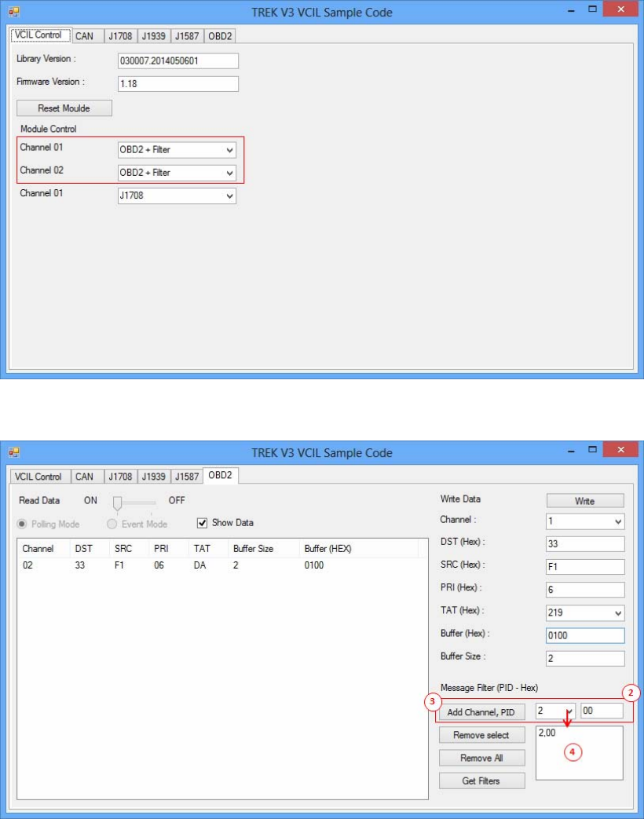Open the Write Data Channel dropdown
644x819 pixels.
click(585, 521)
